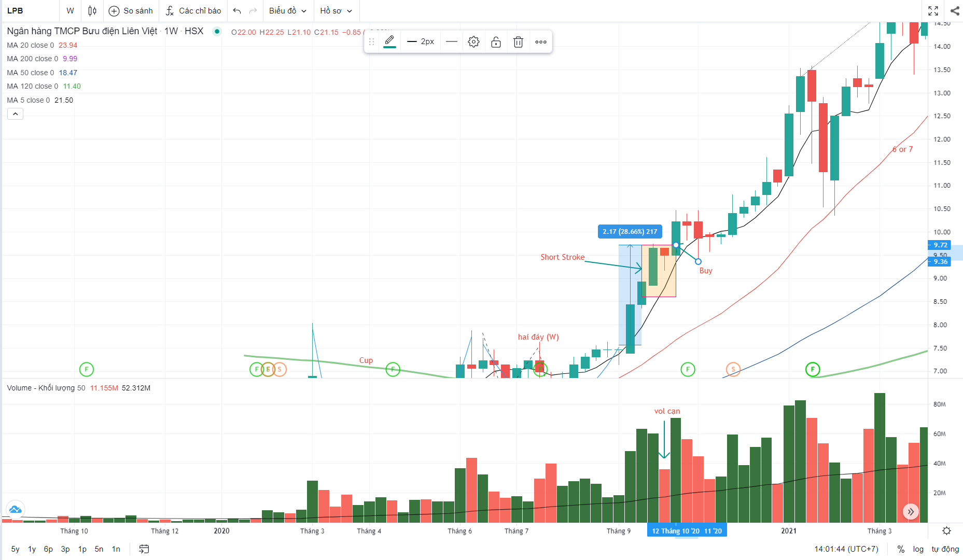Expand the Hồ sơ dropdown
The width and height of the screenshot is (963, 560).
(x=336, y=11)
